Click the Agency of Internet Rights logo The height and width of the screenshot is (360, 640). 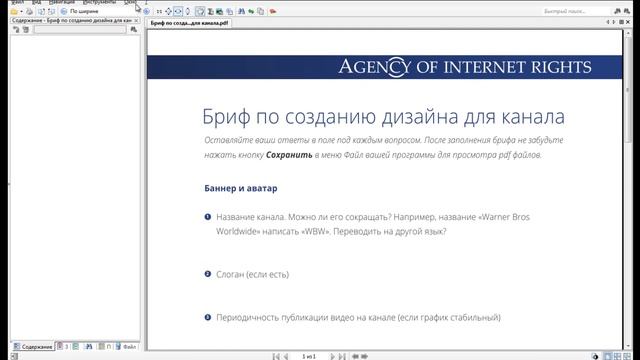click(x=464, y=67)
